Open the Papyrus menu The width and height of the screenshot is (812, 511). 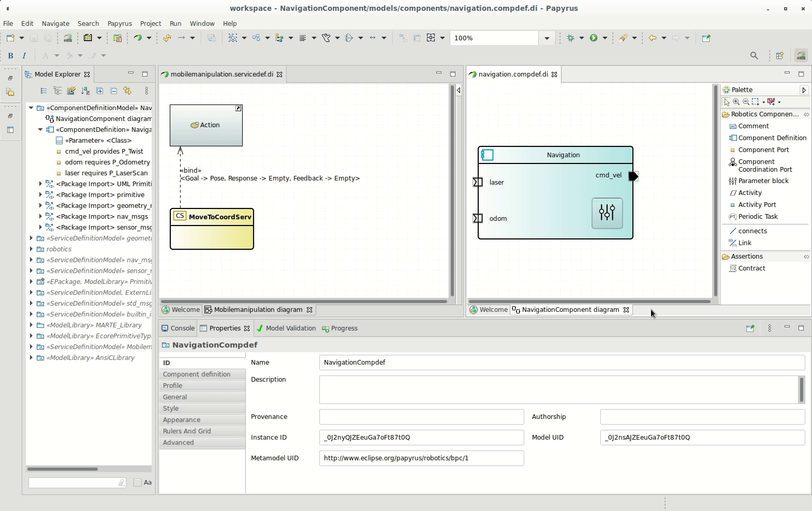point(120,24)
